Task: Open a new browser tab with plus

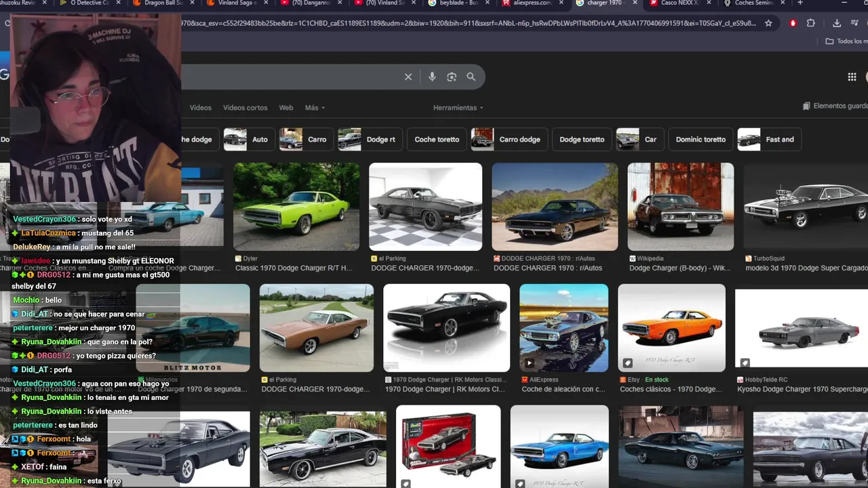Action: point(800,3)
